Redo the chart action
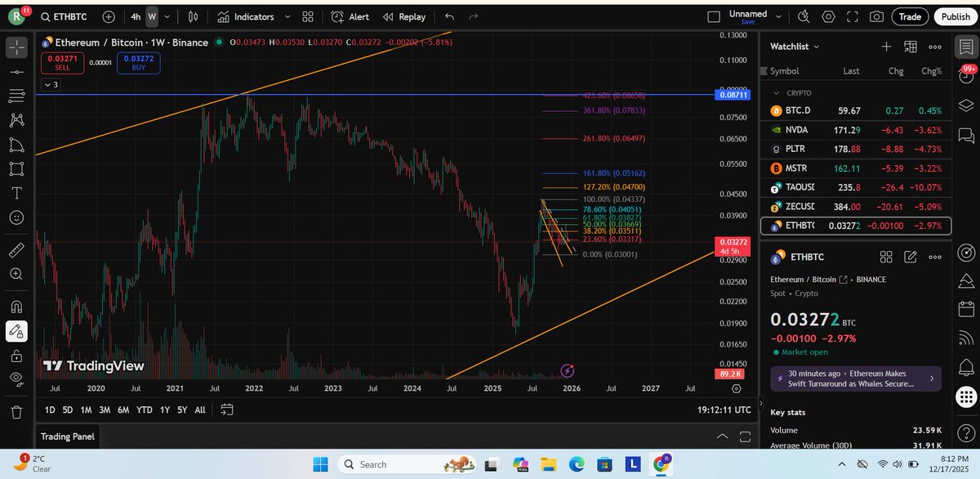The height and width of the screenshot is (479, 980). tap(474, 16)
